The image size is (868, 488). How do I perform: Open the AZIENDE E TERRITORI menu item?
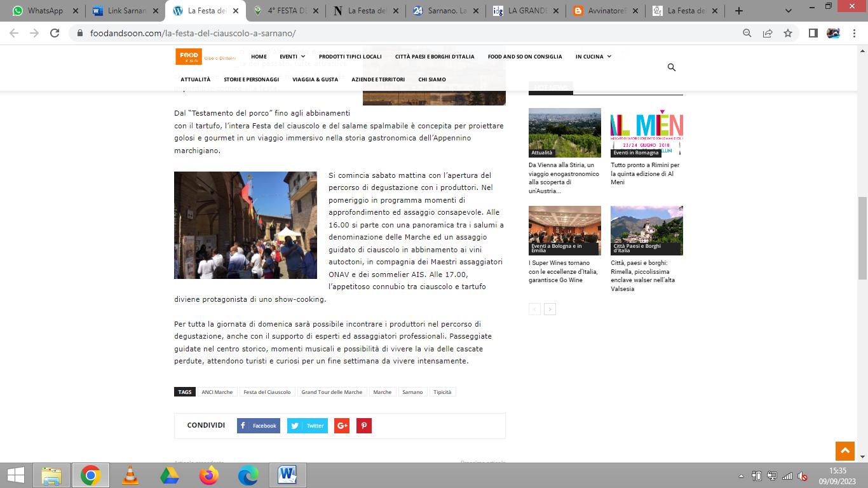point(378,79)
